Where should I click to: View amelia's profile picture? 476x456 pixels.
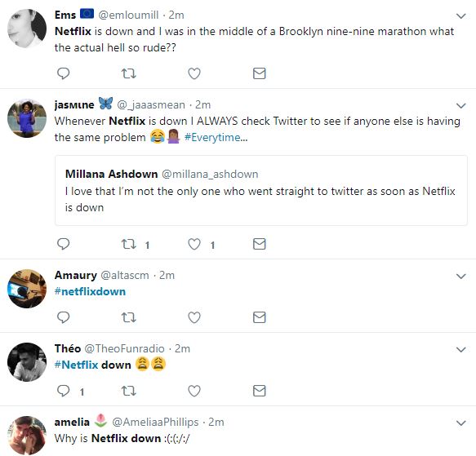click(x=27, y=435)
